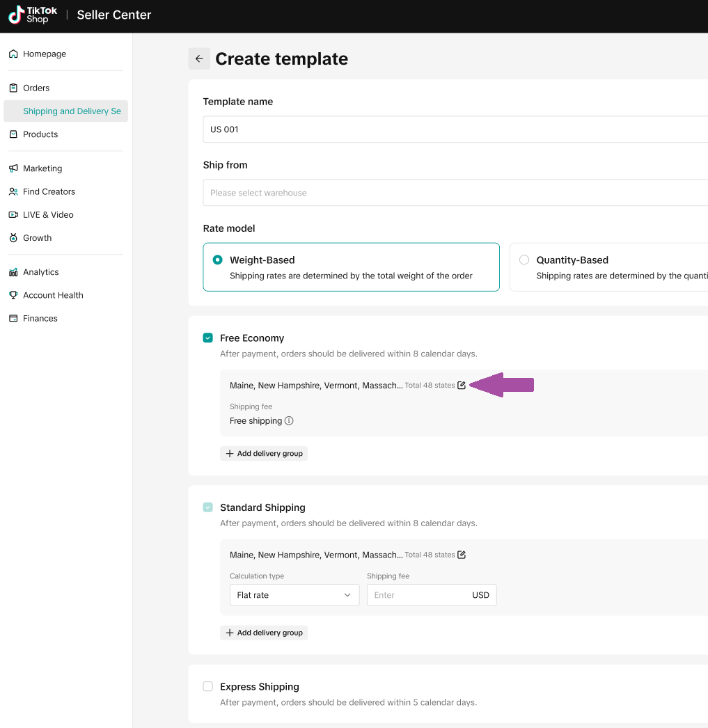This screenshot has height=728, width=708.
Task: Go to Find Creators menu item
Action: coord(49,192)
